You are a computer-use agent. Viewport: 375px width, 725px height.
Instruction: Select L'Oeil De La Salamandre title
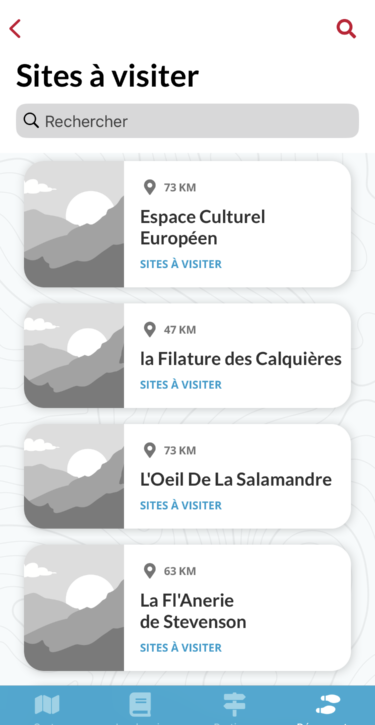[236, 479]
